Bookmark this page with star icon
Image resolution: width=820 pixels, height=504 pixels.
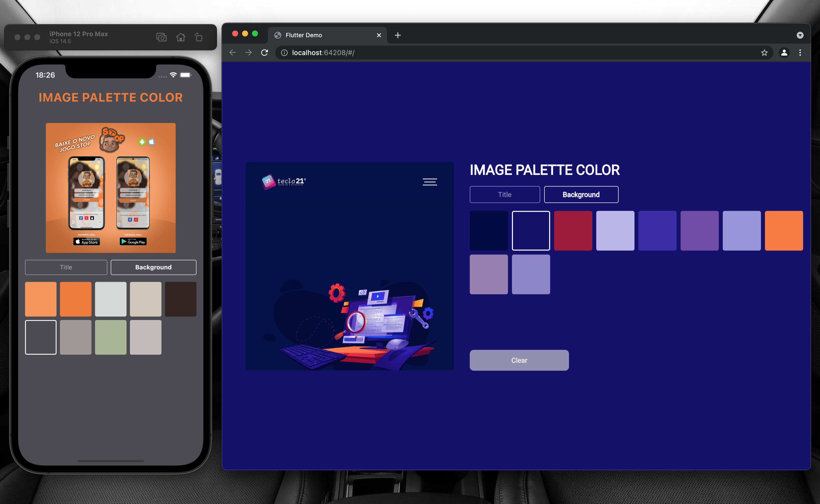point(764,53)
